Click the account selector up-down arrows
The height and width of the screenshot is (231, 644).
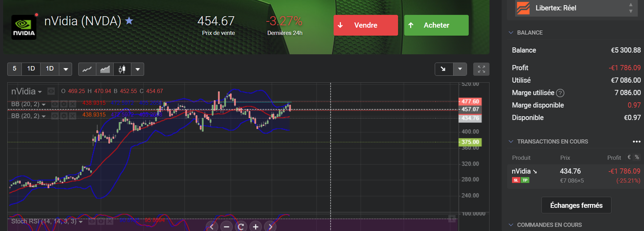point(630,8)
